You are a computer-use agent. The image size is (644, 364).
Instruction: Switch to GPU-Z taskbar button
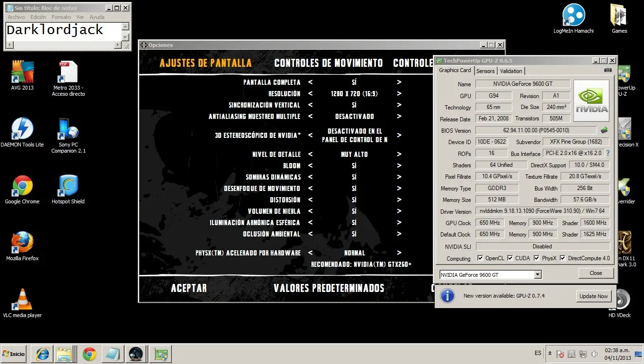[x=161, y=354]
